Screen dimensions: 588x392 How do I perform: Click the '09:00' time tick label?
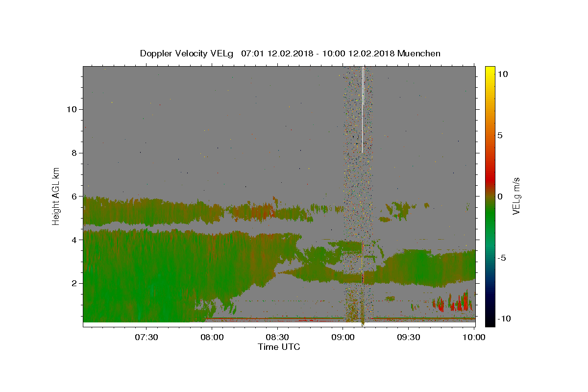click(x=343, y=338)
